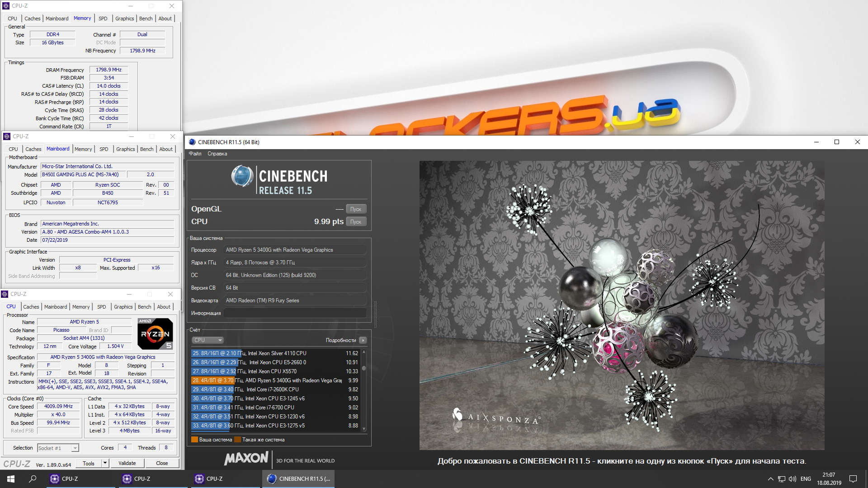
Task: Open taskbar search magnifier icon
Action: click(33, 479)
